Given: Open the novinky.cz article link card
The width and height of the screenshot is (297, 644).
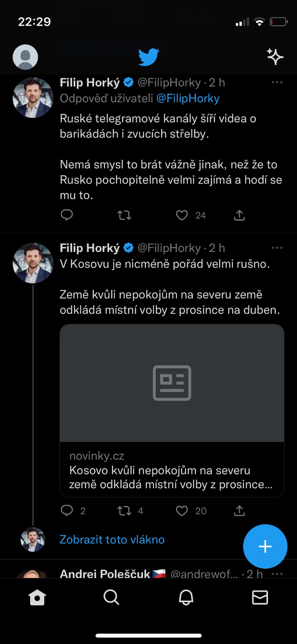Looking at the screenshot, I should (172, 411).
